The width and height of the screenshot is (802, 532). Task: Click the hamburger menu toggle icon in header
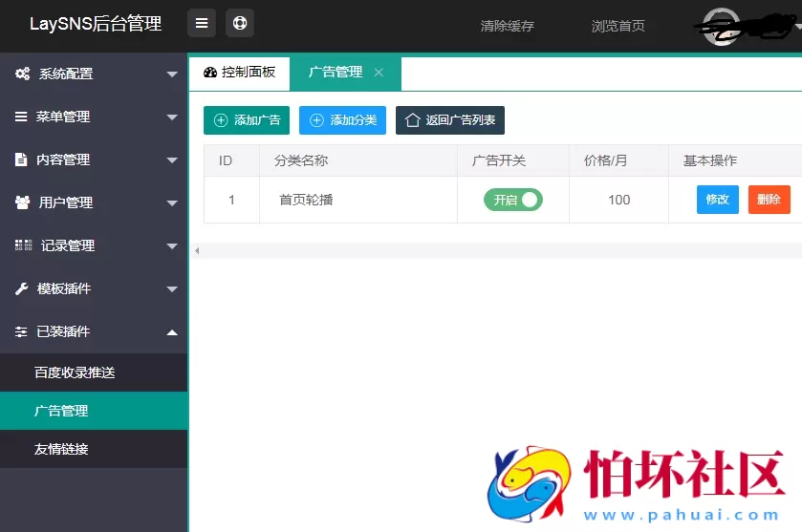[202, 24]
